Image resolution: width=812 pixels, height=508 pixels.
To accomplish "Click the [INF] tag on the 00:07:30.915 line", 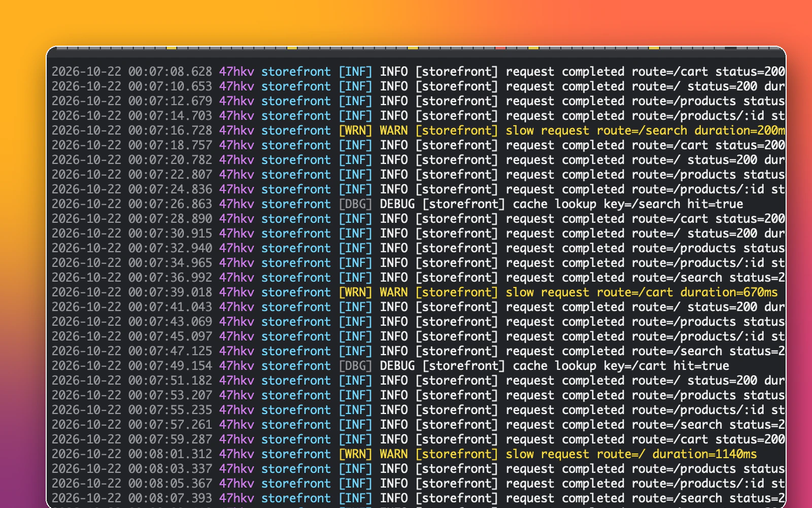I will click(x=355, y=234).
